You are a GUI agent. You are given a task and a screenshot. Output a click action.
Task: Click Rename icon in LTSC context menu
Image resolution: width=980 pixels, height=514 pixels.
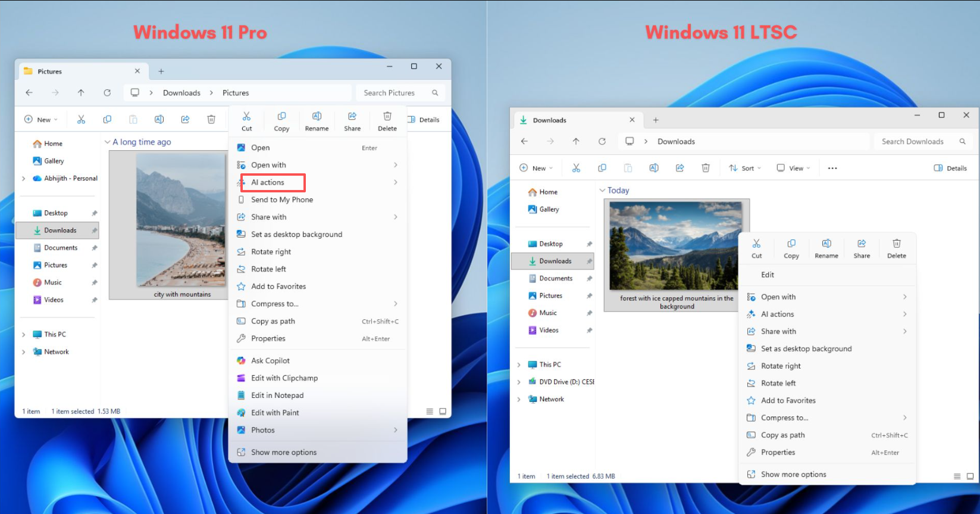click(x=826, y=244)
